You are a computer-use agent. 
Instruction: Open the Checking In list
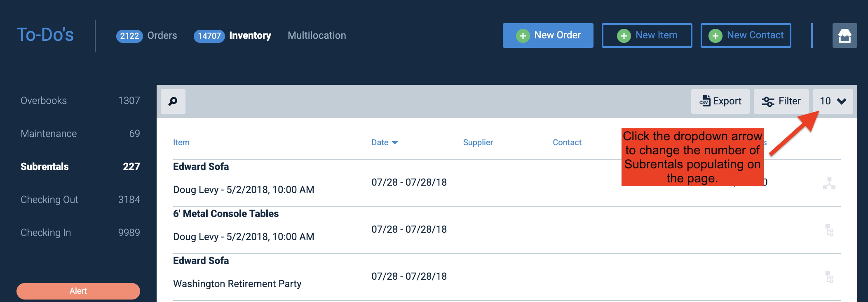pyautogui.click(x=80, y=233)
